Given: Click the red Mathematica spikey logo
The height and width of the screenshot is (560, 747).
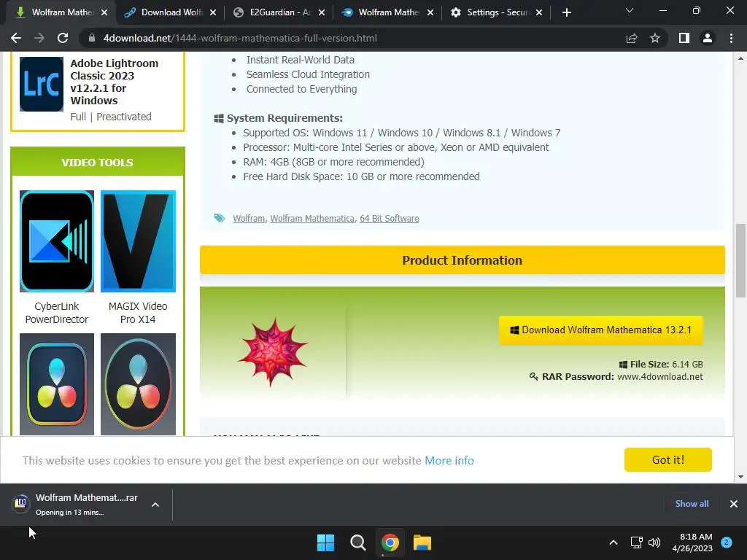Looking at the screenshot, I should pyautogui.click(x=273, y=351).
